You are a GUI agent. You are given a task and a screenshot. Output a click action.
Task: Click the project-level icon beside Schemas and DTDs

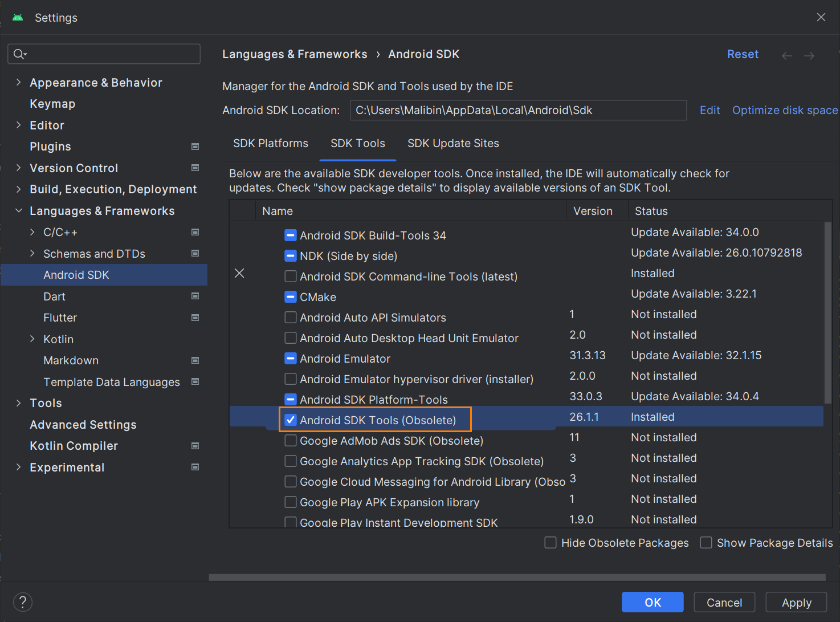(195, 253)
